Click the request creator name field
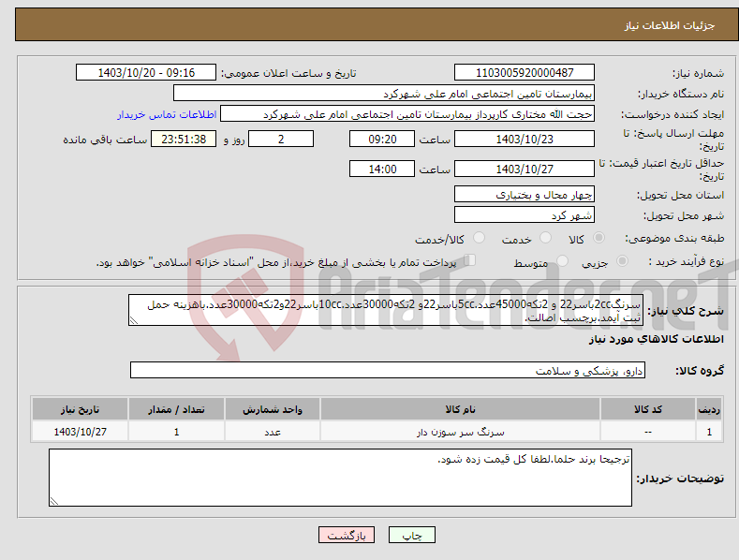This screenshot has height=560, width=739. tap(407, 114)
